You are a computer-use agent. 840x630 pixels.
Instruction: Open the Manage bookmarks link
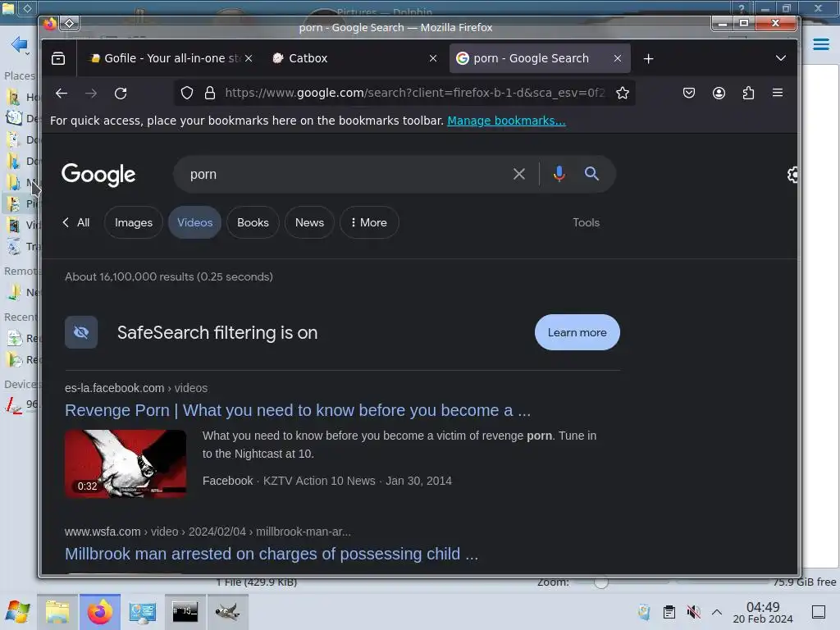point(506,121)
